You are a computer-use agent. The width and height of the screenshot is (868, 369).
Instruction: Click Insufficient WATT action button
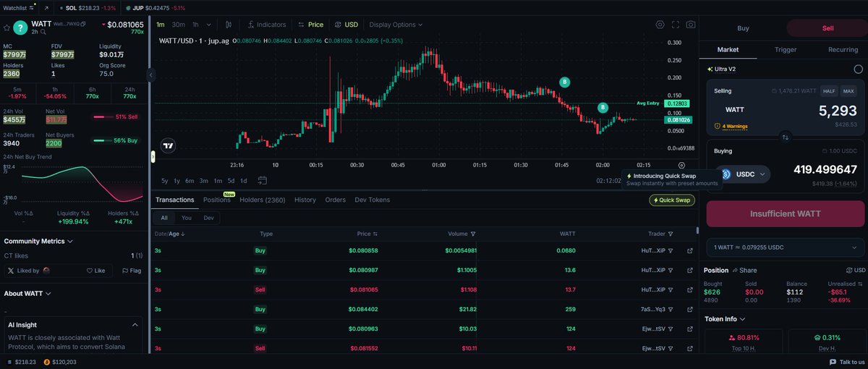tap(784, 213)
